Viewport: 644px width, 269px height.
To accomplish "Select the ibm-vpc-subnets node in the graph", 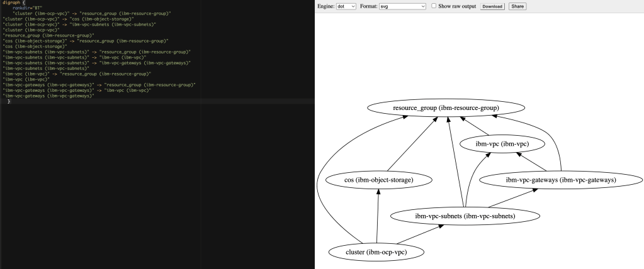I will point(465,216).
